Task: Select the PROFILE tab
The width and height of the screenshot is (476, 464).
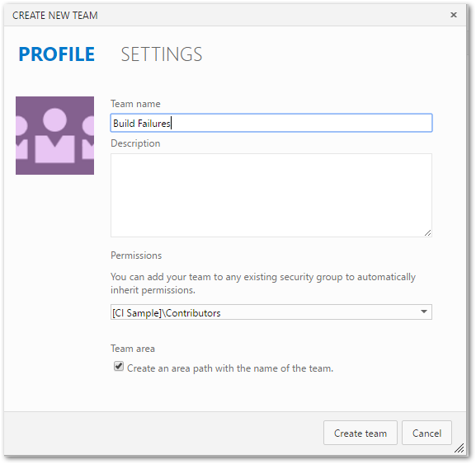Action: click(x=57, y=54)
